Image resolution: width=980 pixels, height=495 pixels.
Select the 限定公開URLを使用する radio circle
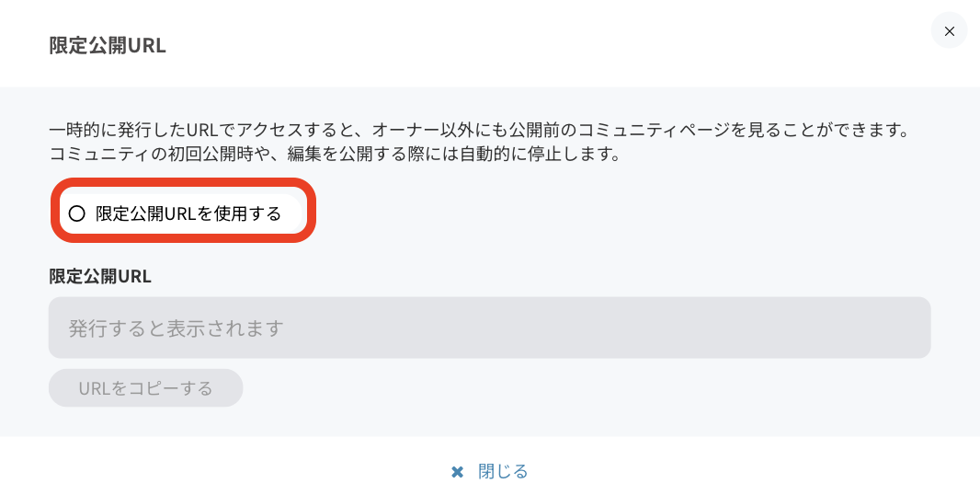coord(77,213)
